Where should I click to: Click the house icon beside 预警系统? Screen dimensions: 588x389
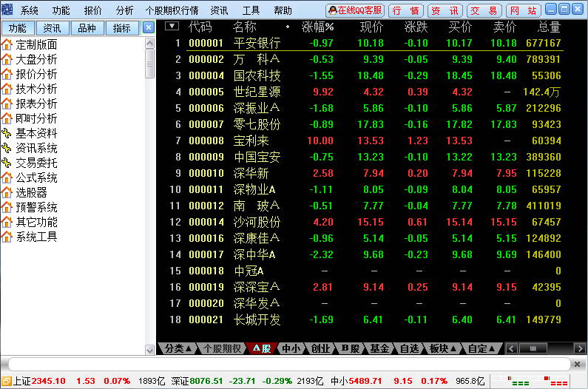pos(7,207)
